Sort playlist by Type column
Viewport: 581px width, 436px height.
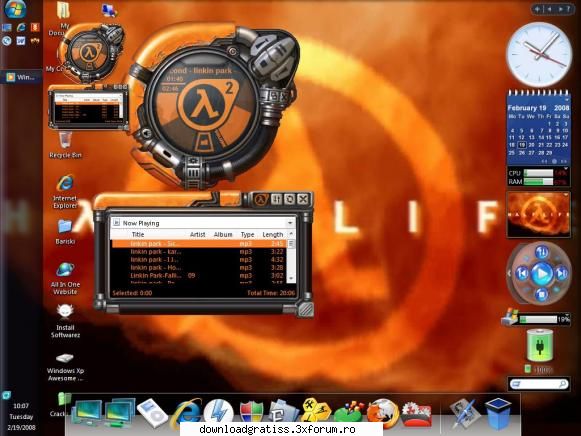click(x=247, y=234)
